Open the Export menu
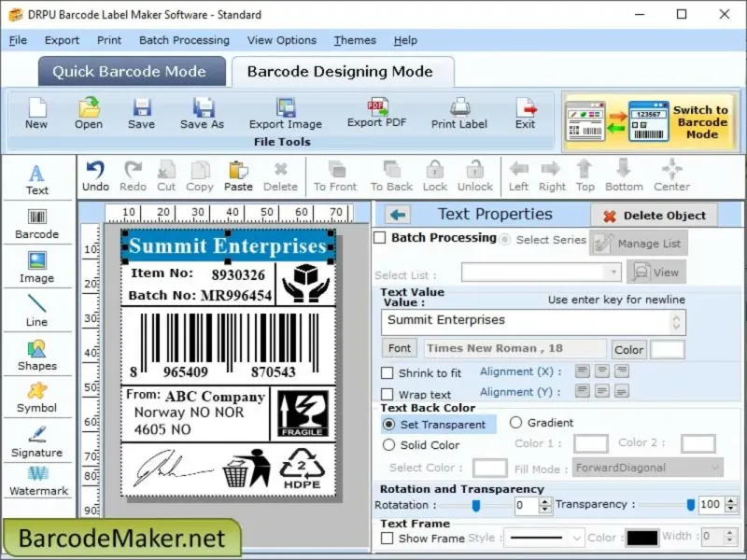The width and height of the screenshot is (747, 560). pyautogui.click(x=62, y=40)
